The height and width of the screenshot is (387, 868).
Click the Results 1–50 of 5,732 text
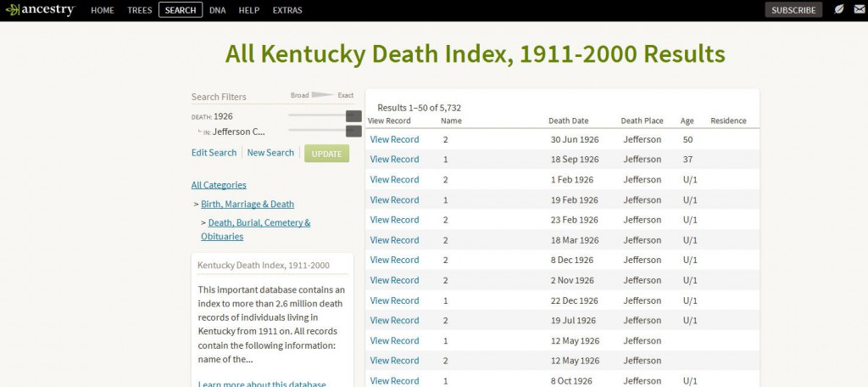coord(419,108)
